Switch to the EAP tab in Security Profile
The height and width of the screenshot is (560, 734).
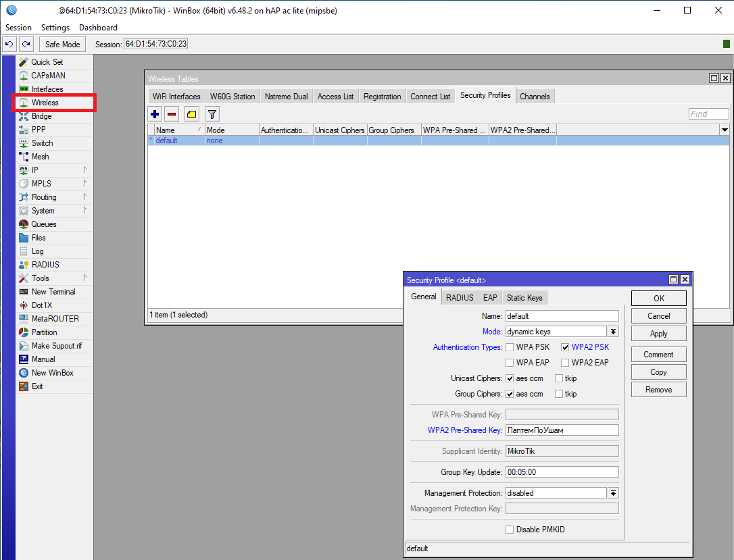(490, 297)
